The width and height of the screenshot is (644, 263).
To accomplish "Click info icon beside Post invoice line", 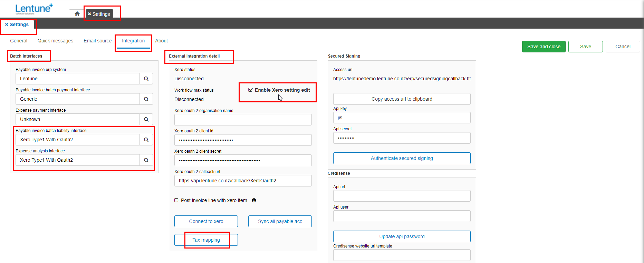I will (x=254, y=200).
